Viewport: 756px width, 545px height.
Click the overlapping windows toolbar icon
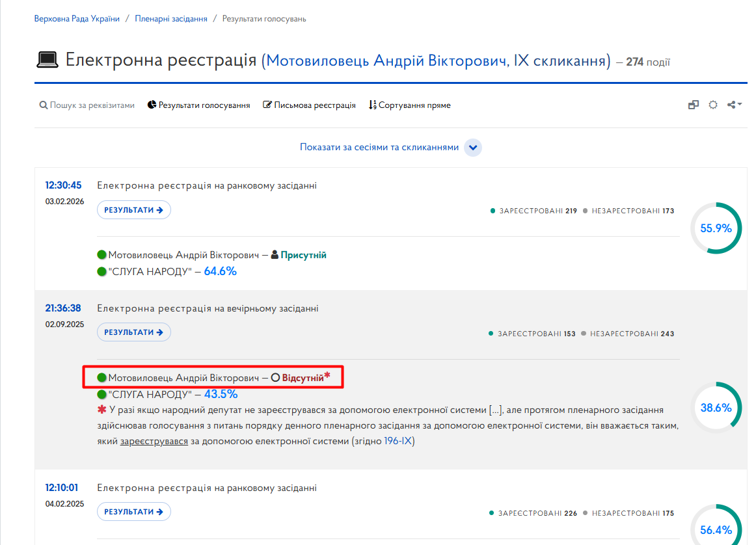[694, 105]
